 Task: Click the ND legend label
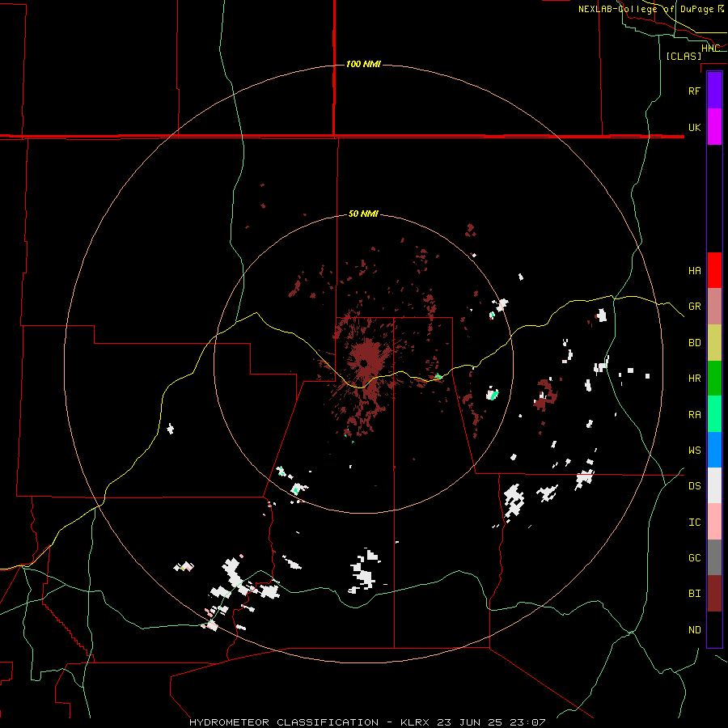click(694, 630)
